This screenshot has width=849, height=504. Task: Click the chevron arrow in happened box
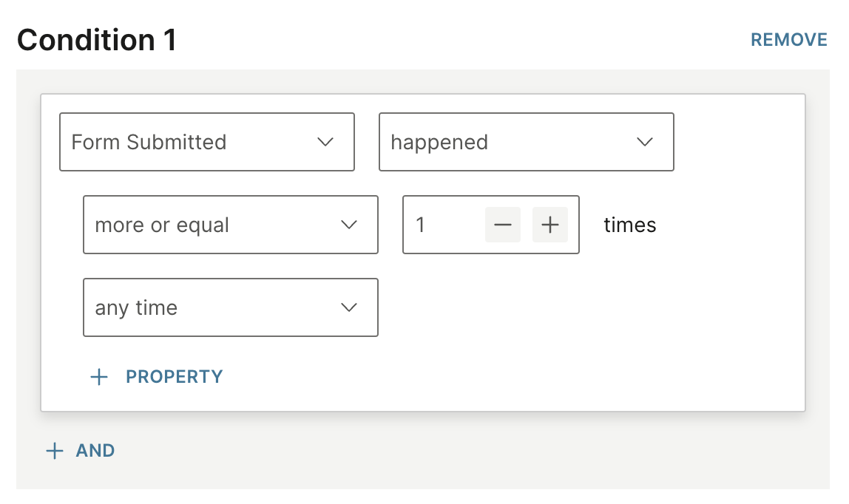(645, 142)
